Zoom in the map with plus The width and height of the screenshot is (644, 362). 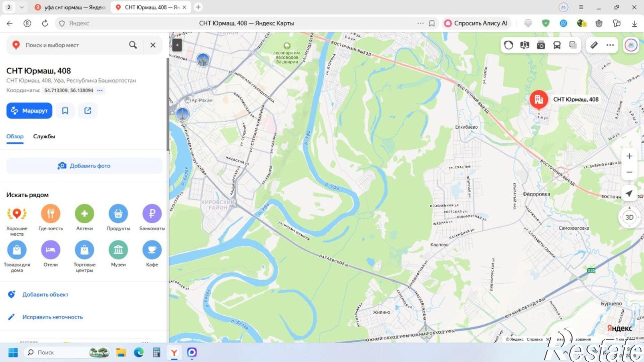[629, 156]
